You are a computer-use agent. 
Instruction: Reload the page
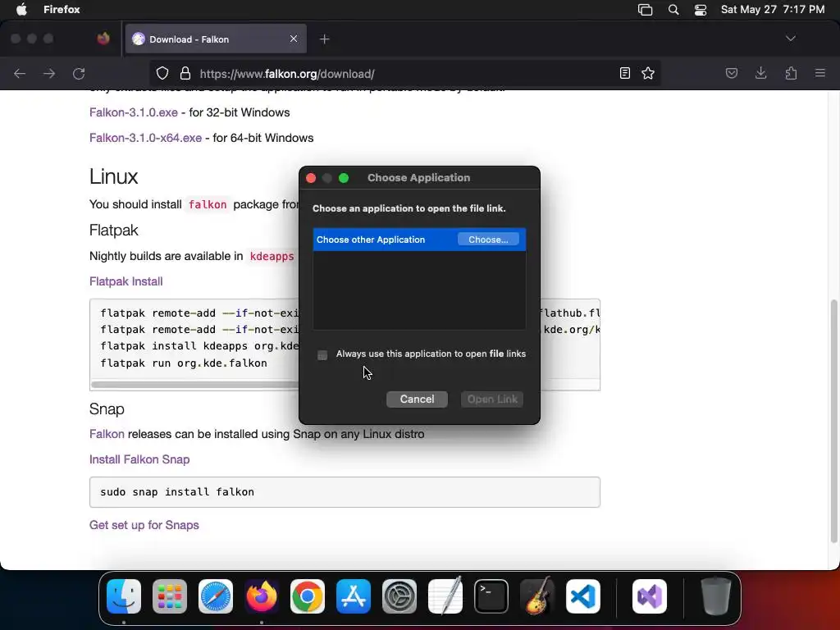point(79,73)
